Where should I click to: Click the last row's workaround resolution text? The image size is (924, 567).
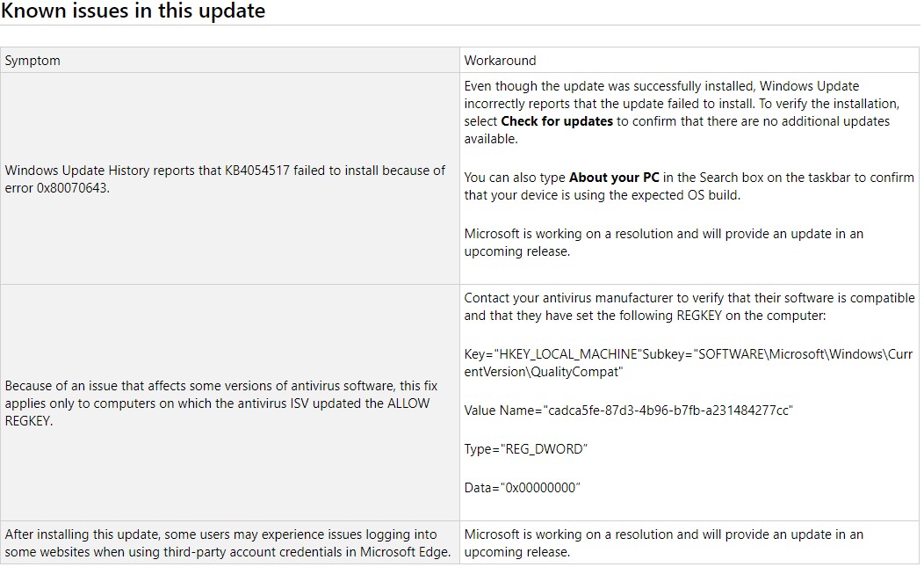pos(663,543)
